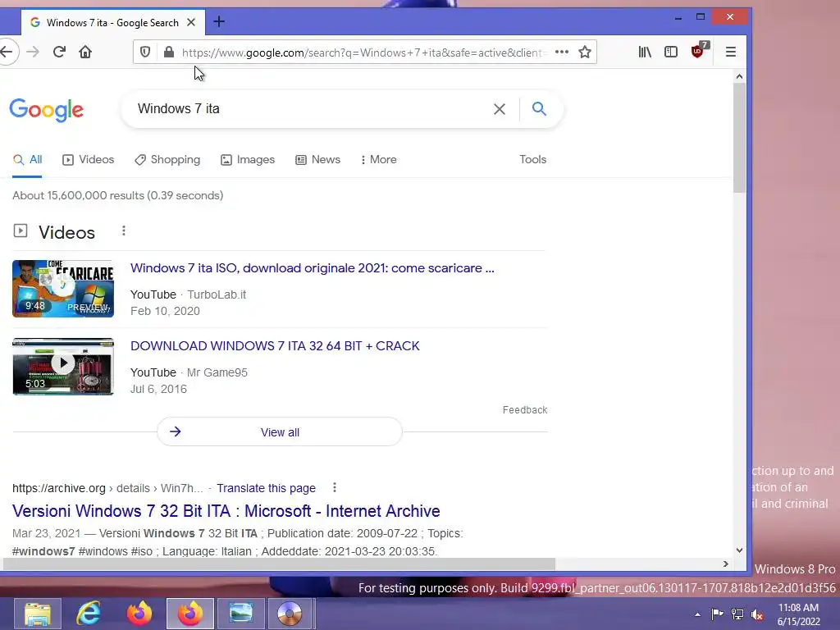Click vertical scrollbar down arrow
Image resolution: width=840 pixels, height=630 pixels.
pyautogui.click(x=739, y=550)
